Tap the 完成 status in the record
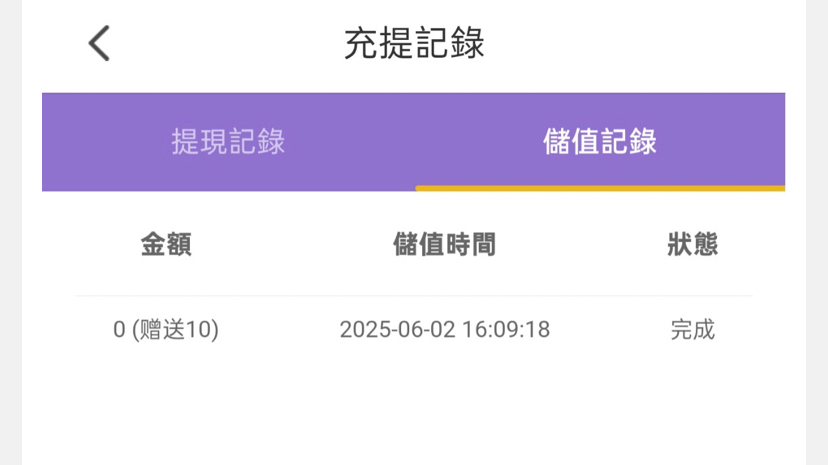The width and height of the screenshot is (828, 465). [x=692, y=330]
